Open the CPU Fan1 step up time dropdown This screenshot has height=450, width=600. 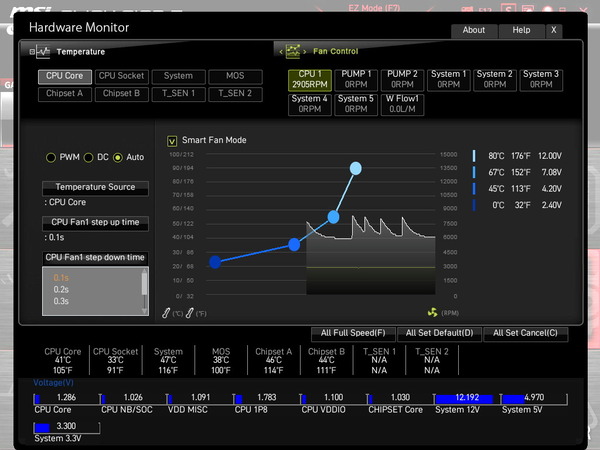coord(95,222)
